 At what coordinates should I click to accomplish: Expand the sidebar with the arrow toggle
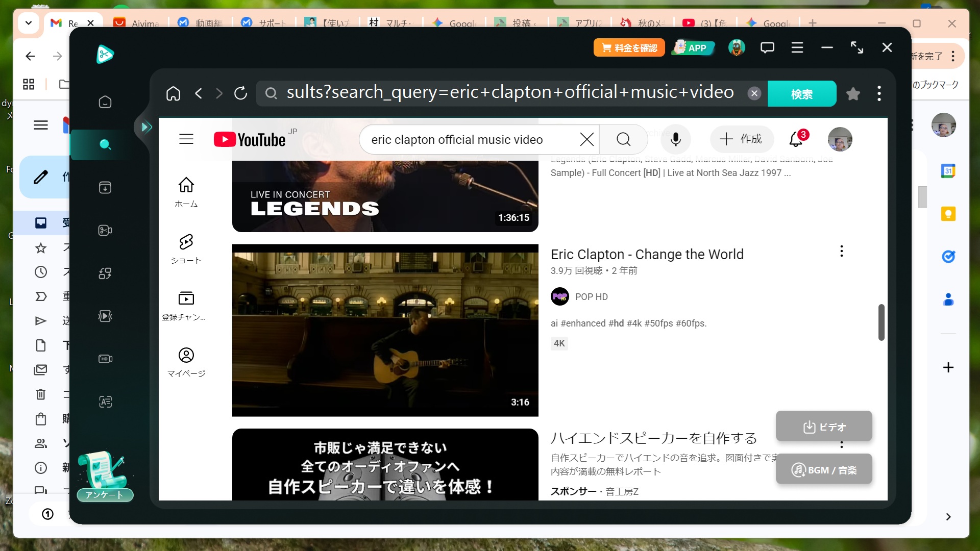pyautogui.click(x=146, y=127)
